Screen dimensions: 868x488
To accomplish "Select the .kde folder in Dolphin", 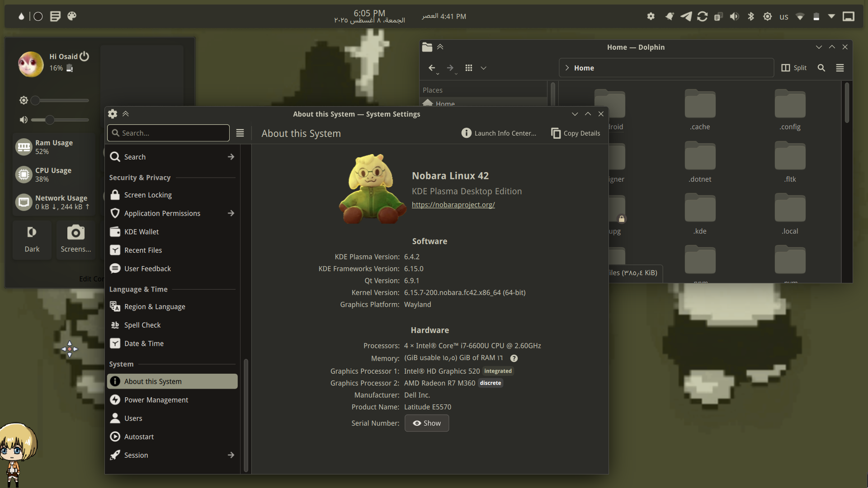I will click(x=700, y=214).
